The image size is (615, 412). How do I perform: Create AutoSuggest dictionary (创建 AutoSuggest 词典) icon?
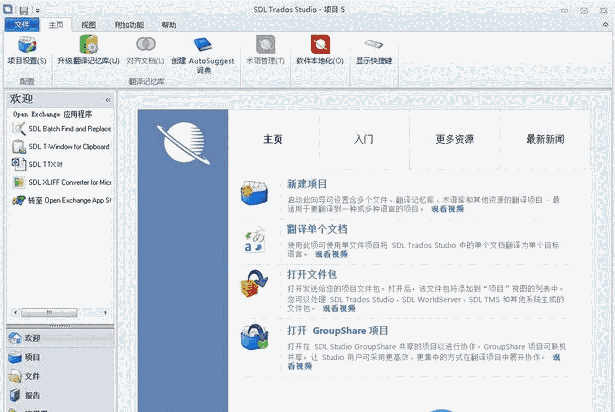coord(203,44)
